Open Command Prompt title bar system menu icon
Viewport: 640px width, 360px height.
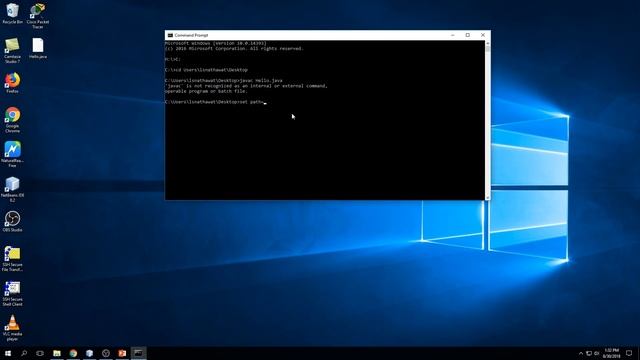point(170,36)
